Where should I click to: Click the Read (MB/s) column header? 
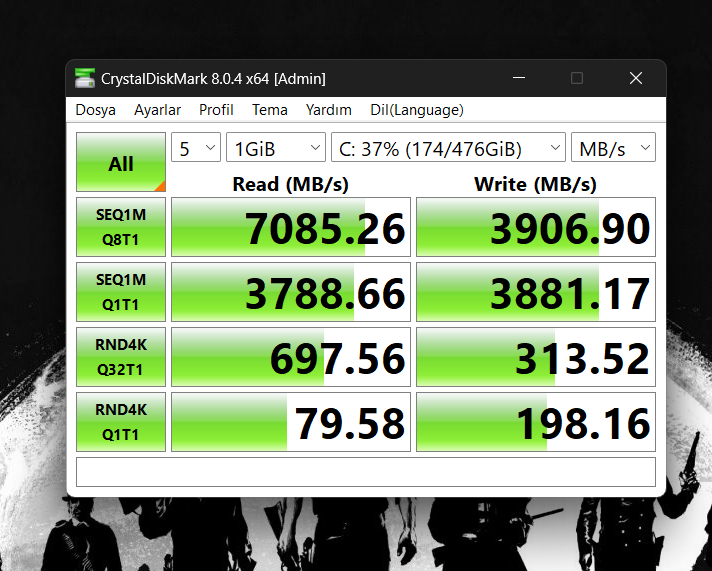pyautogui.click(x=291, y=184)
